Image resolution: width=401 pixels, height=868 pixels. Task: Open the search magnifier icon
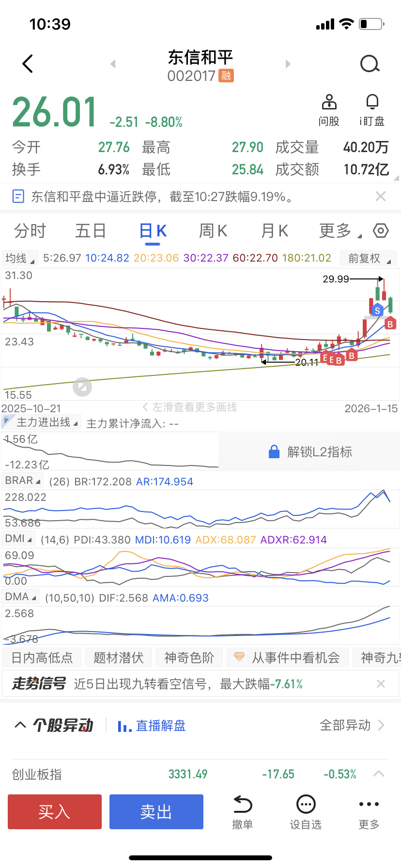point(370,63)
